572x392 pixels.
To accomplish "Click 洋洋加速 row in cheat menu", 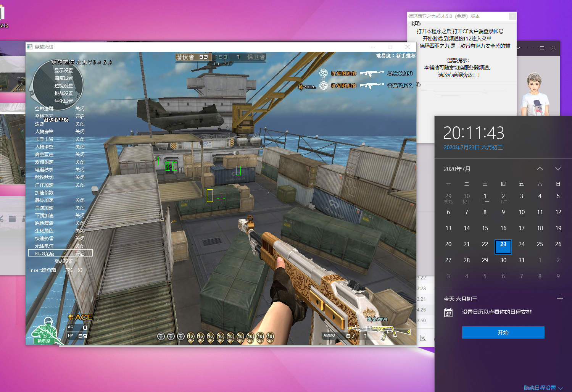I will coord(60,185).
